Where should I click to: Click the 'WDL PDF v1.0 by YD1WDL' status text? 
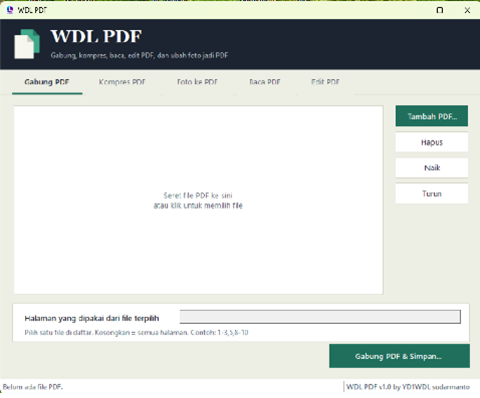click(x=408, y=387)
